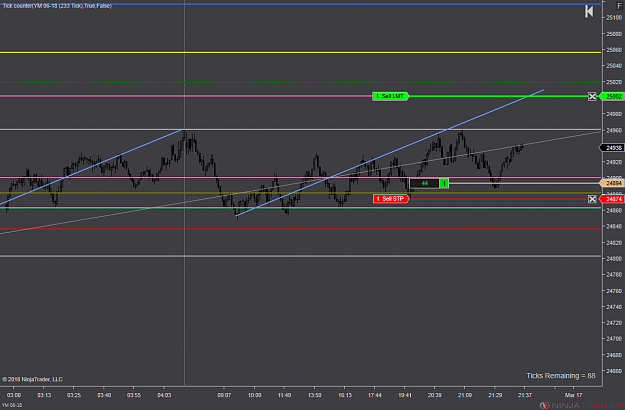The image size is (625, 410).
Task: Click the 17:44 time axis label
Action: (375, 395)
